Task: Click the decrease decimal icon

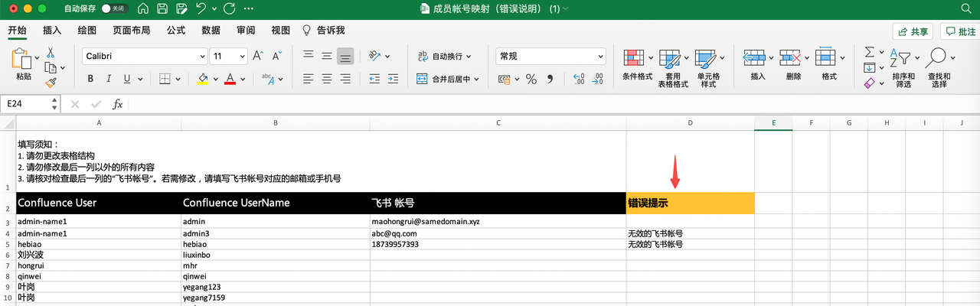Action: click(597, 79)
